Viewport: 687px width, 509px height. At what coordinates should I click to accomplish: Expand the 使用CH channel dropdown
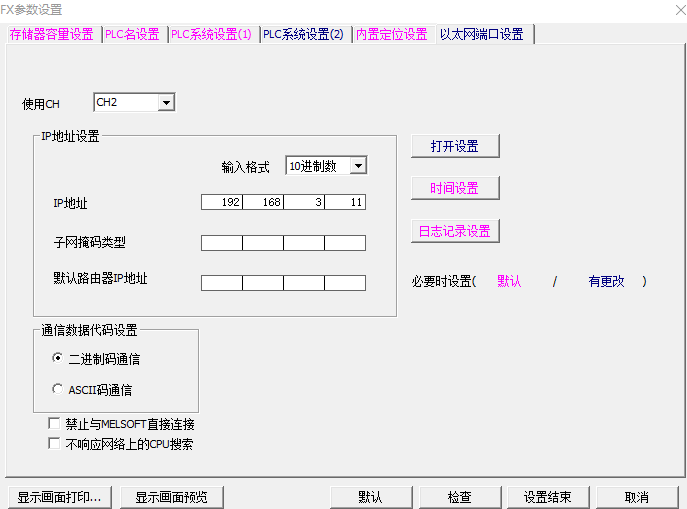[166, 102]
